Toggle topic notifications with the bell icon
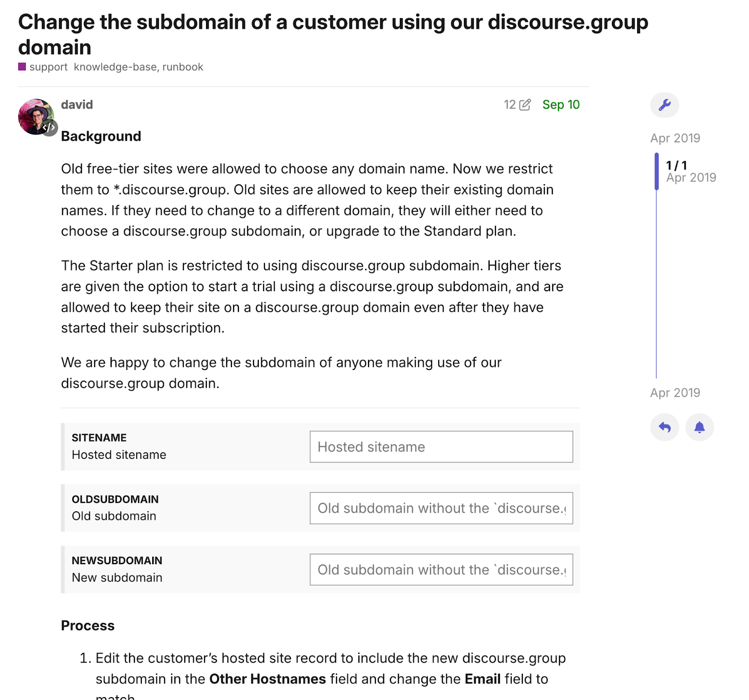The image size is (749, 700). pos(699,427)
